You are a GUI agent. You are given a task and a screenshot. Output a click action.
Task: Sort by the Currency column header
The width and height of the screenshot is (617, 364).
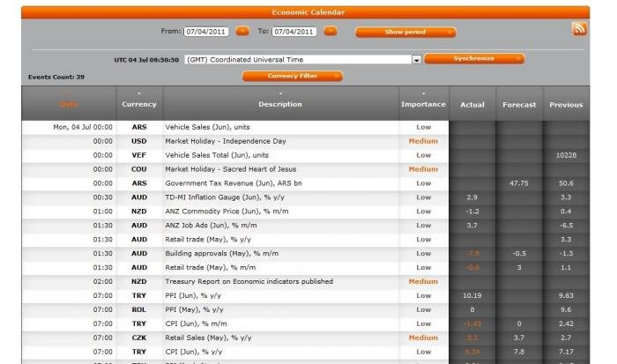(139, 103)
